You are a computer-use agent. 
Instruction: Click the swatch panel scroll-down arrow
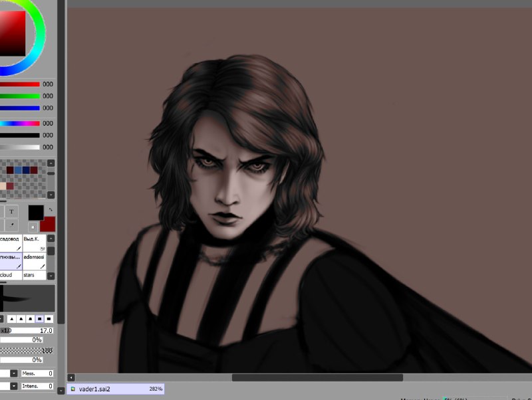(51, 195)
